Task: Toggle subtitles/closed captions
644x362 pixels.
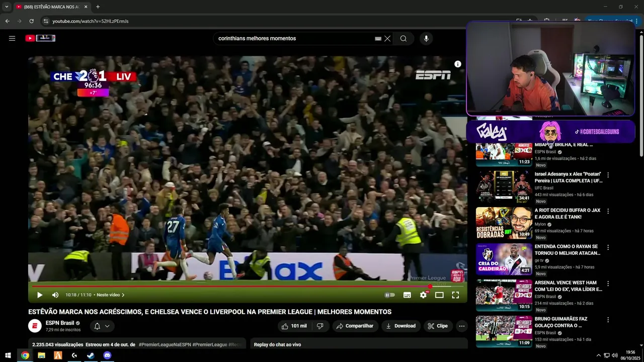Action: click(407, 295)
